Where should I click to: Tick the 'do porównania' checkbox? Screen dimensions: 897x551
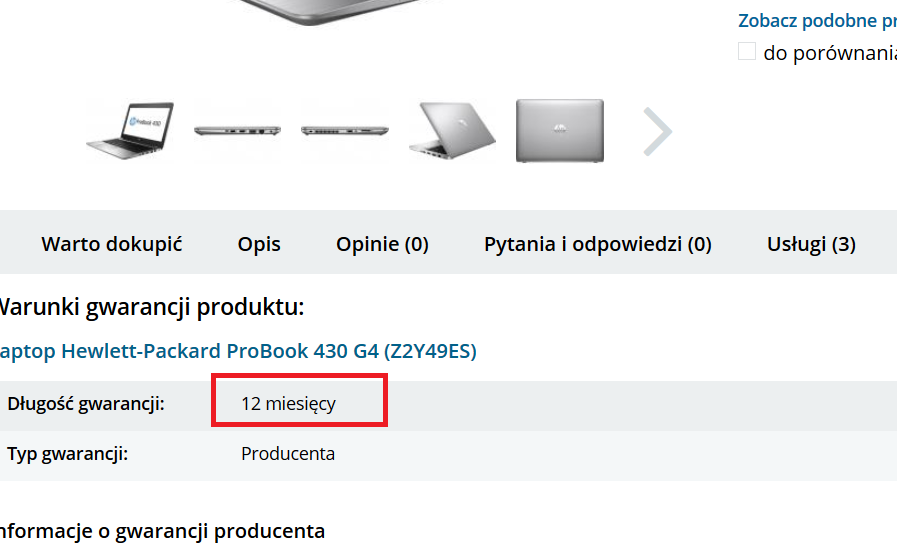coord(747,51)
